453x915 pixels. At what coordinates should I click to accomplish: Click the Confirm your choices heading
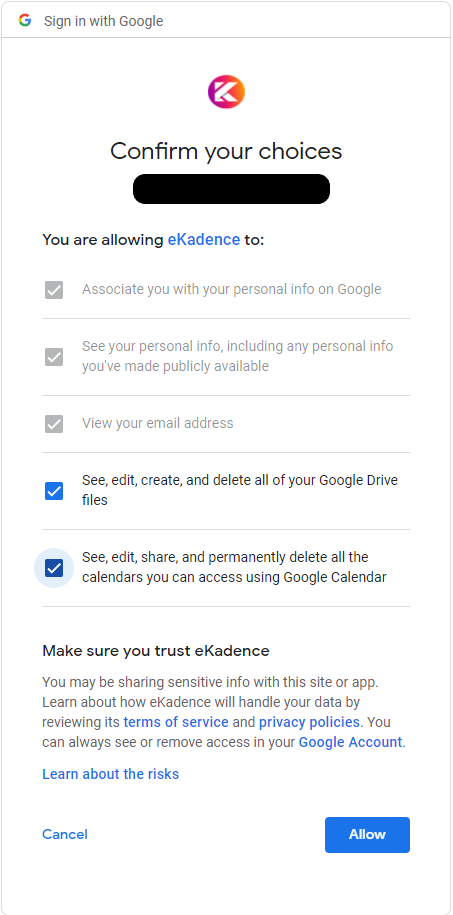pos(226,151)
